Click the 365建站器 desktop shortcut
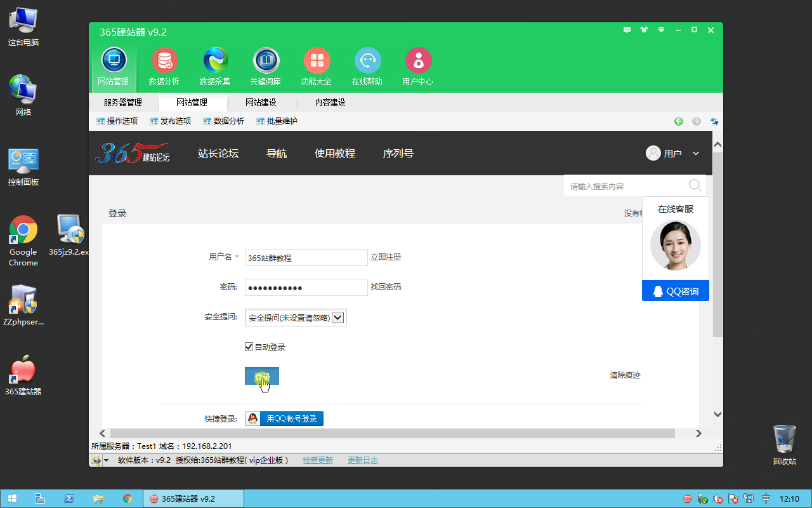Image resolution: width=812 pixels, height=508 pixels. tap(23, 375)
